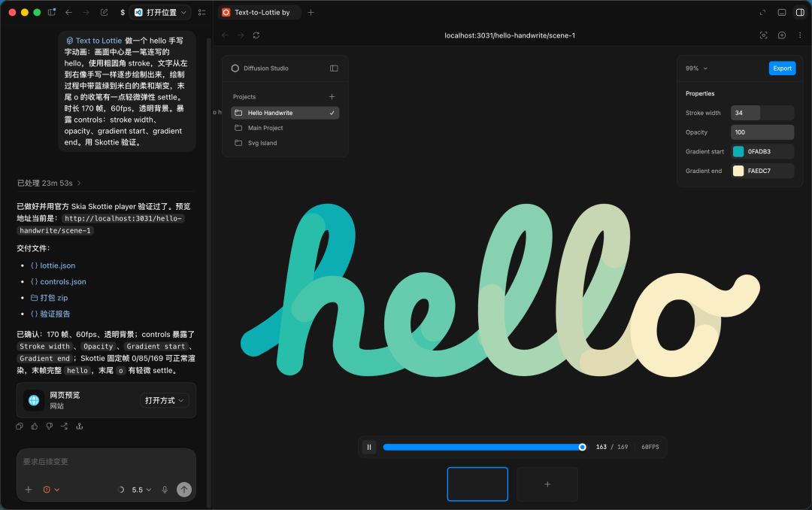812x510 pixels.
Task: Open the preview three-dot more menu
Action: pyautogui.click(x=800, y=35)
